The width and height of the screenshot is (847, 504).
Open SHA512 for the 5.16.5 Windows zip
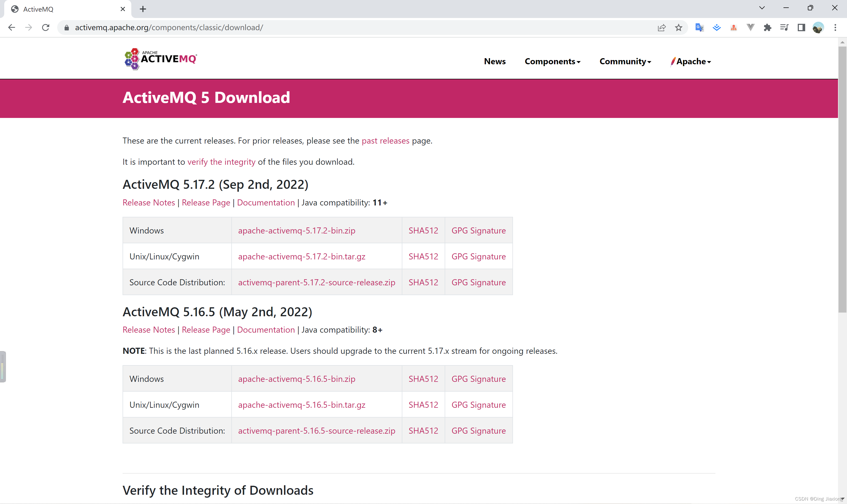point(423,379)
